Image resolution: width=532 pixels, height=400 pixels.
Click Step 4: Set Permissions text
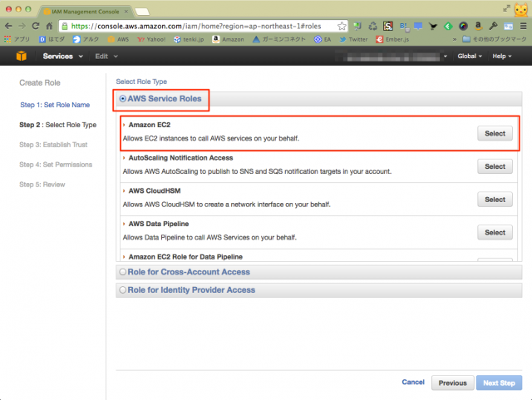tap(56, 165)
